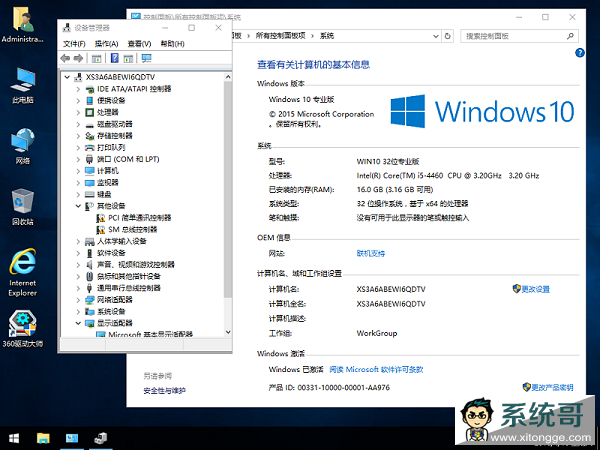Viewport: 600px width, 450px height.
Task: Expand IDE ATA/ATAPI 控制器 node
Action: pyautogui.click(x=78, y=89)
